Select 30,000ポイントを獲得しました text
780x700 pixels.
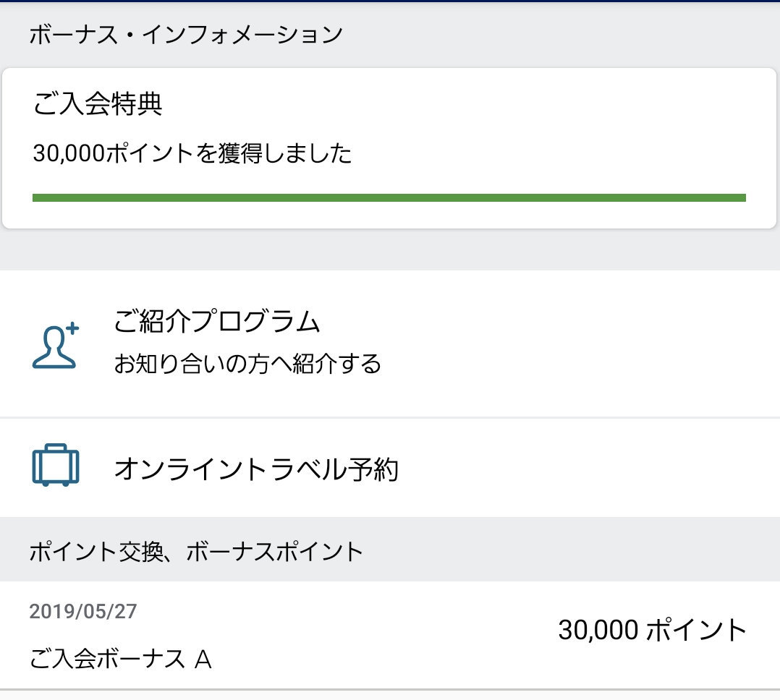(x=192, y=153)
